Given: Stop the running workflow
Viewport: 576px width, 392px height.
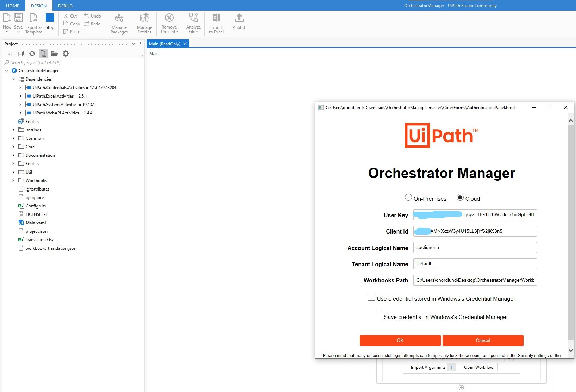Looking at the screenshot, I should point(50,21).
